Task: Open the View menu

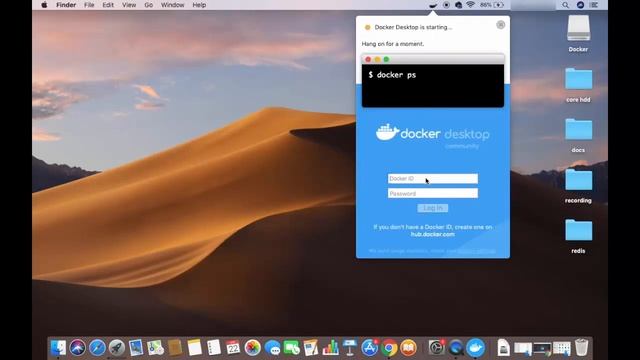Action: pos(129,5)
